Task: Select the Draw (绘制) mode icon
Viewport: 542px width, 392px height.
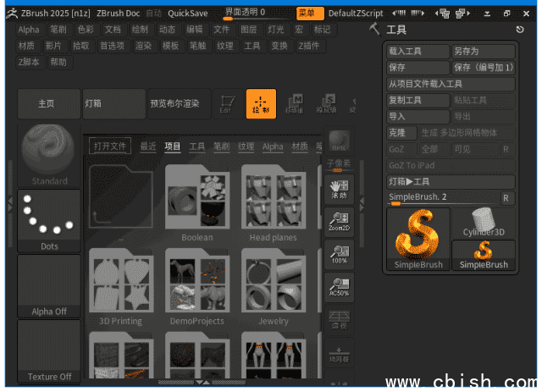Action: tap(261, 103)
